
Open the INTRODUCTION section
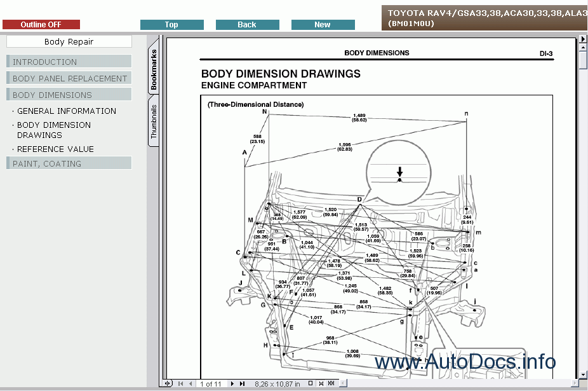pos(69,62)
